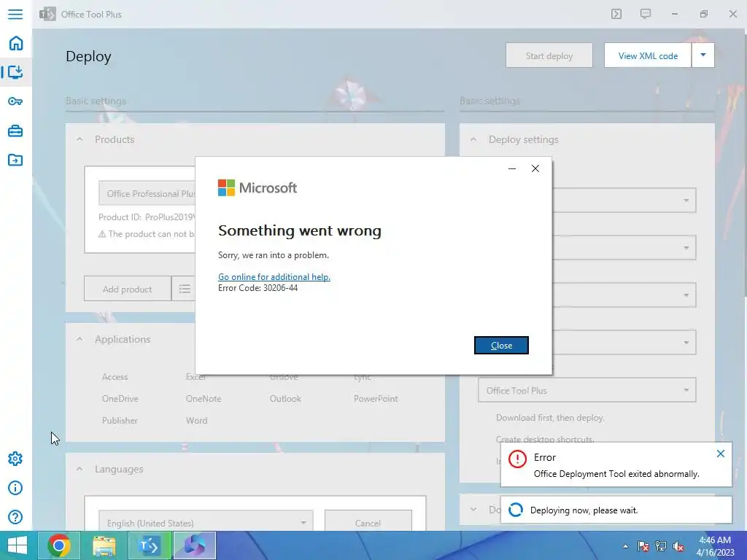Image resolution: width=747 pixels, height=560 pixels.
Task: Open File Explorer from taskbar
Action: coord(104,545)
